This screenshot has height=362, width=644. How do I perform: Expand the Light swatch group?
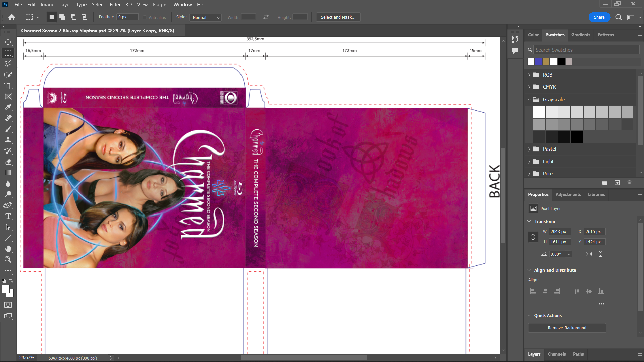[529, 162]
